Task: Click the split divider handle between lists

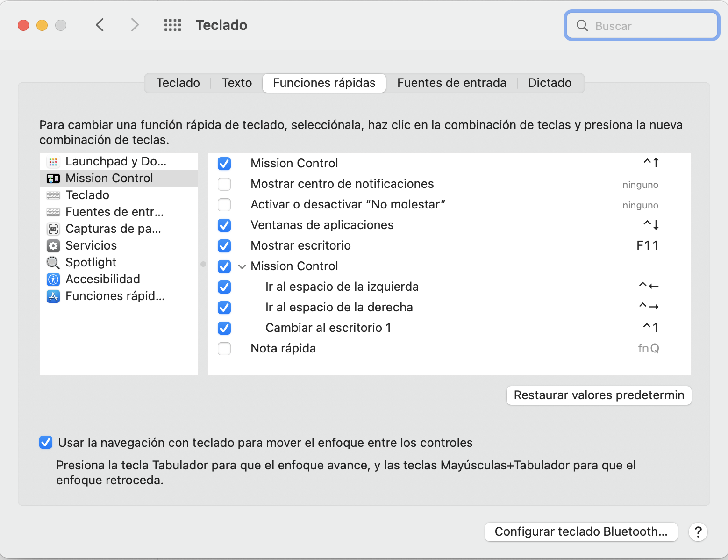Action: click(203, 264)
